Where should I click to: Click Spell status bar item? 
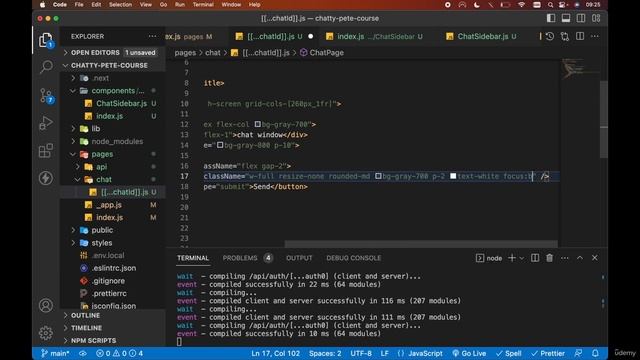tap(509, 353)
